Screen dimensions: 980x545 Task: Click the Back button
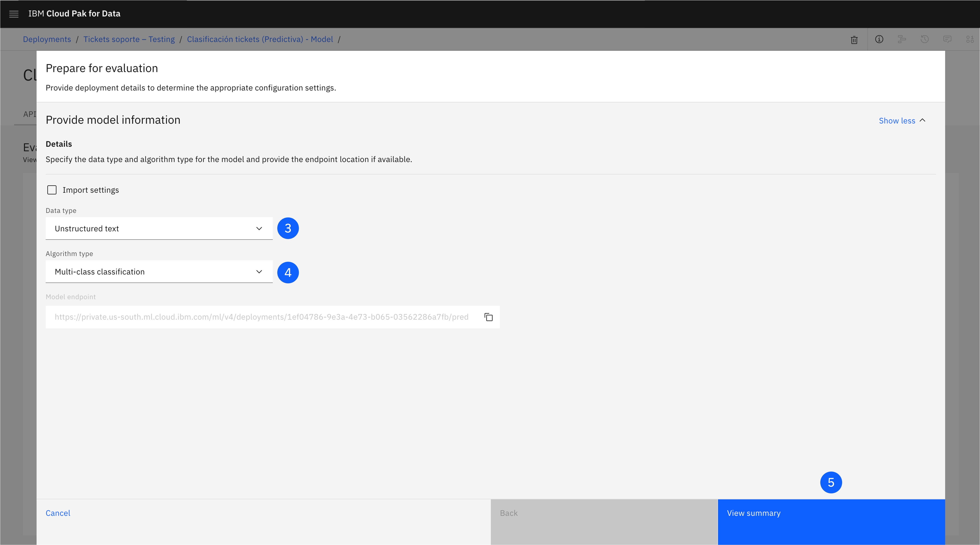coord(604,522)
